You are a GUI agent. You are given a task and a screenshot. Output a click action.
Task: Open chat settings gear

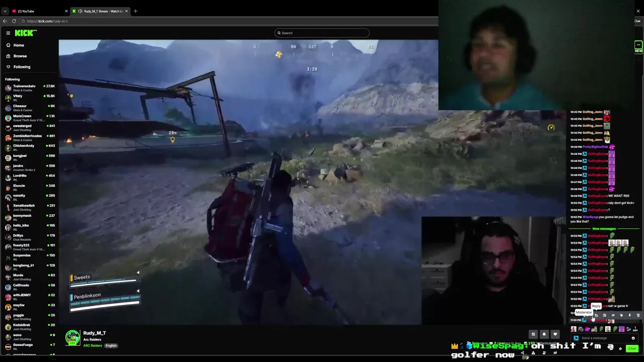coord(620,348)
